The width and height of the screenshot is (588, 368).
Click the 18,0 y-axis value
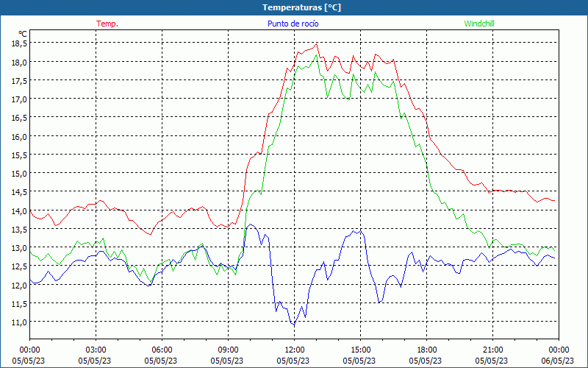tap(19, 63)
